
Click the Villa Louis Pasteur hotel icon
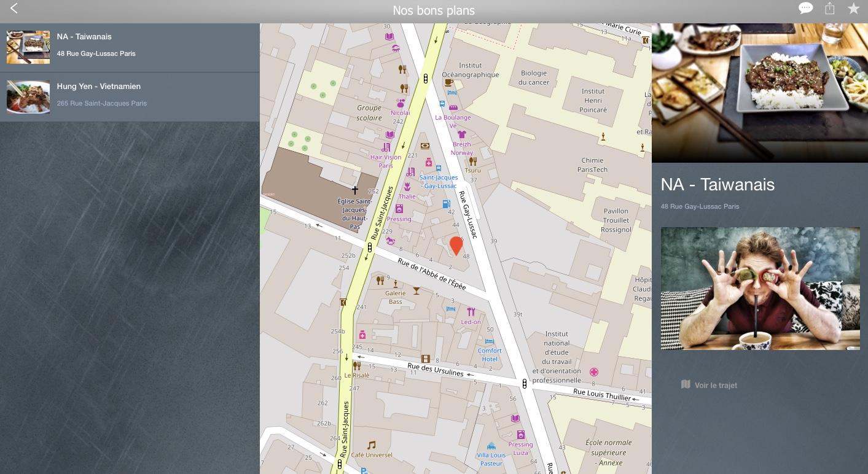click(490, 446)
